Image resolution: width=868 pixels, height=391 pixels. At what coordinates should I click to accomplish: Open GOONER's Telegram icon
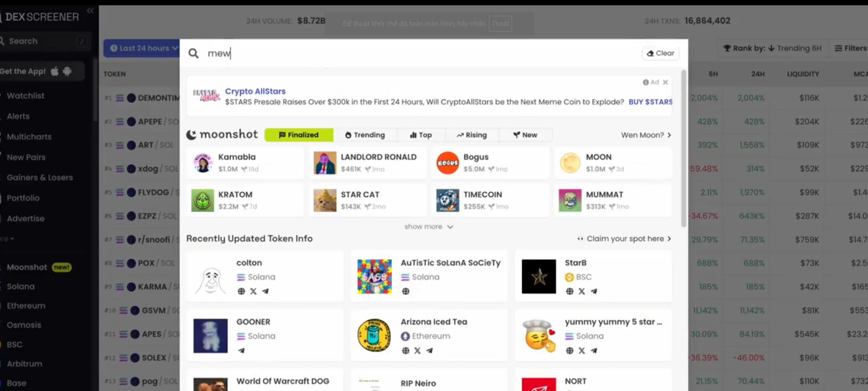click(241, 350)
